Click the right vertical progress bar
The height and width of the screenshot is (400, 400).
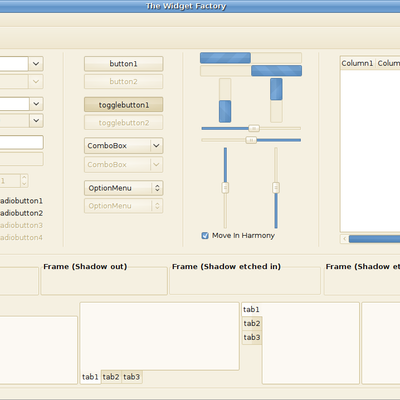coord(276,100)
